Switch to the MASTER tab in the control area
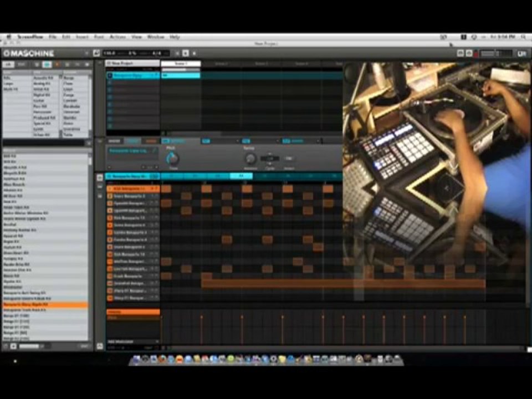 [x=114, y=141]
